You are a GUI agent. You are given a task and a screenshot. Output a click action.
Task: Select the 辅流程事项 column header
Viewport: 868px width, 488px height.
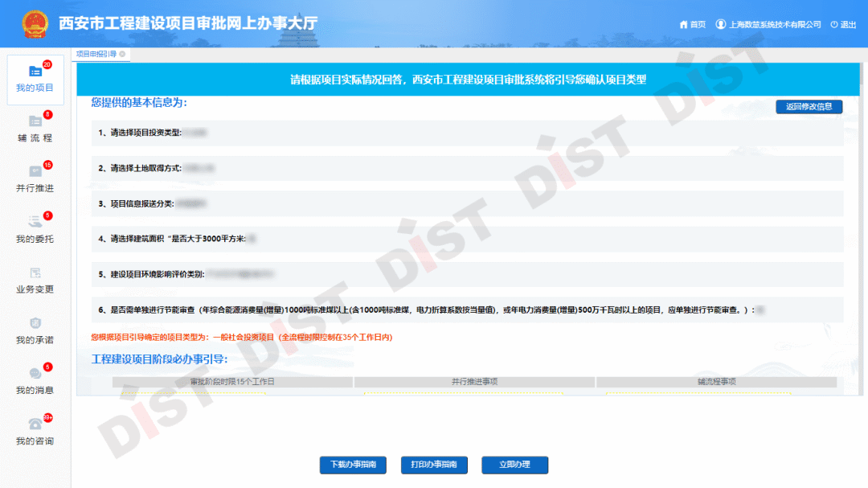click(715, 382)
